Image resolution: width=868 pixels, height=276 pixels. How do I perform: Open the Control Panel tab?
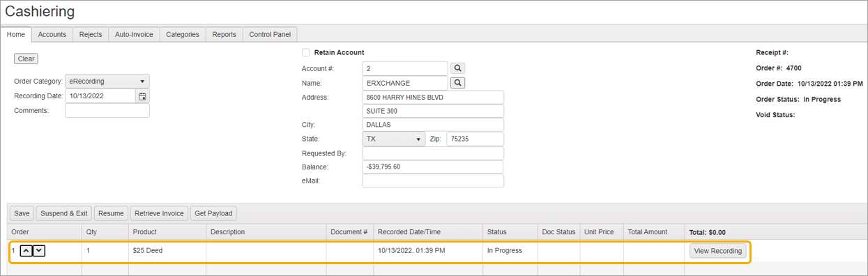click(270, 34)
